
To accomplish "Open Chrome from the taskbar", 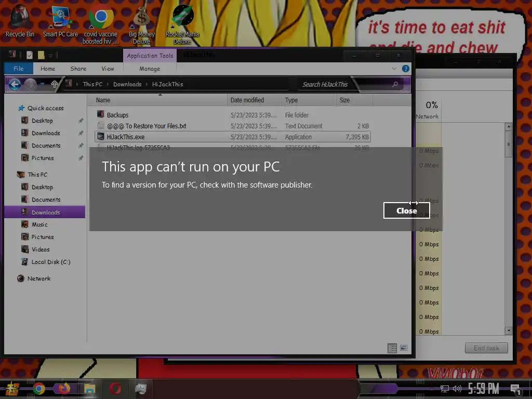I will 39,389.
